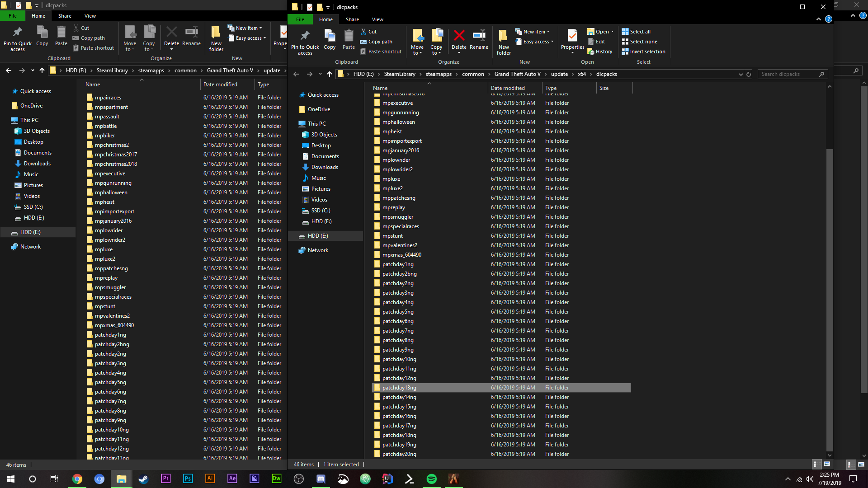Open the address bar history dropdown arrow
The width and height of the screenshot is (868, 488).
(x=741, y=74)
